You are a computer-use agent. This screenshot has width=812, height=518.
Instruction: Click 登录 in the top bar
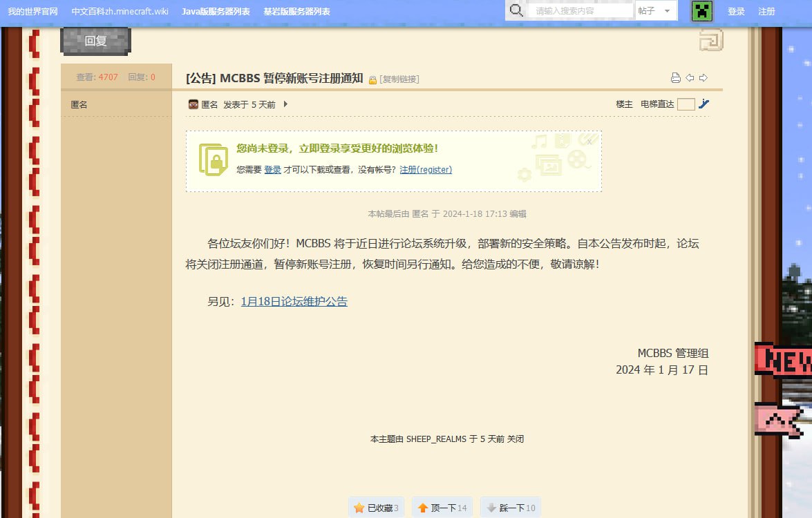[x=736, y=11]
